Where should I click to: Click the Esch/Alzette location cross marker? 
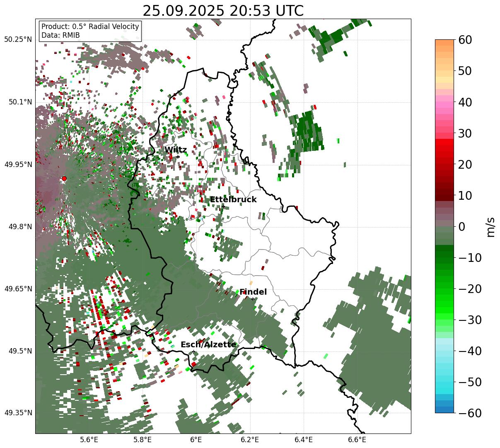pyautogui.click(x=193, y=351)
